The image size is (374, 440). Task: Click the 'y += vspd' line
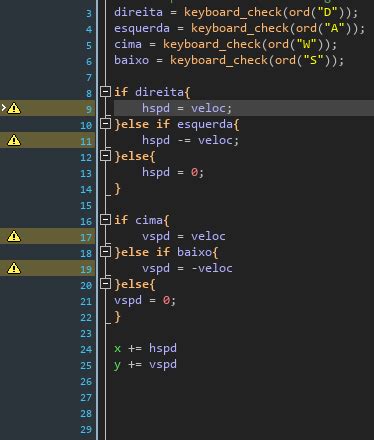point(145,364)
